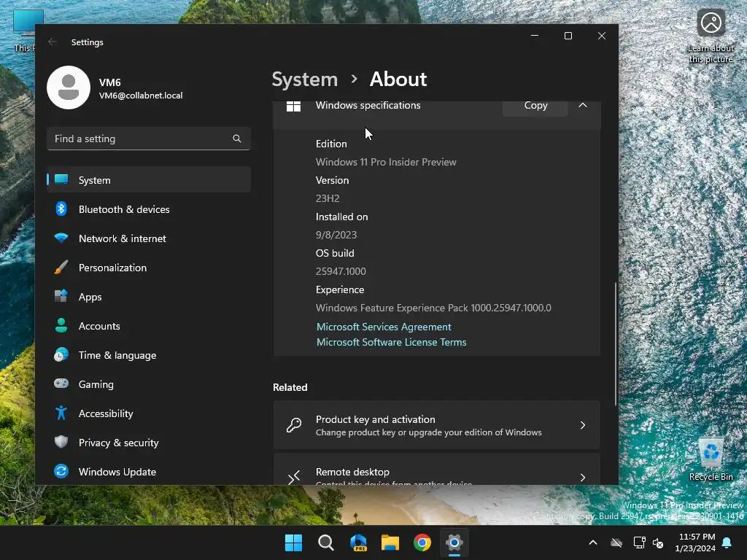747x560 pixels.
Task: Click the Gaming controller icon
Action: [x=61, y=384]
